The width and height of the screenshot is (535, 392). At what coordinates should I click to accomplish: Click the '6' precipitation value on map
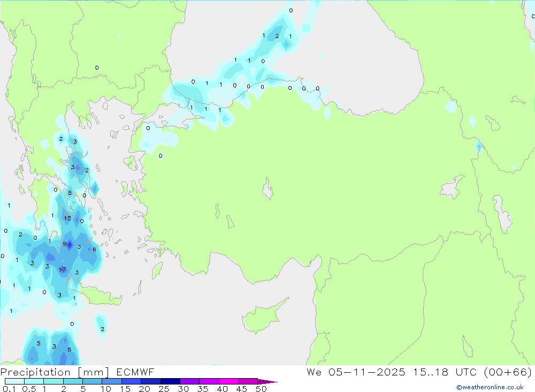point(95,249)
